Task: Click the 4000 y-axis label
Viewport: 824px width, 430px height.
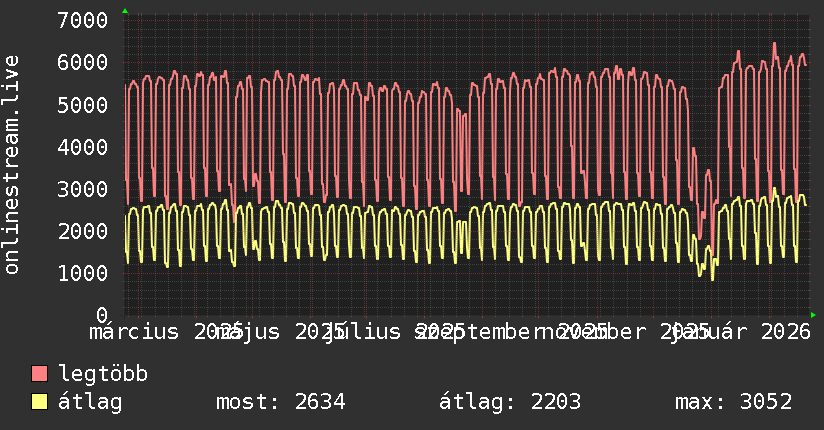Action: [83, 147]
